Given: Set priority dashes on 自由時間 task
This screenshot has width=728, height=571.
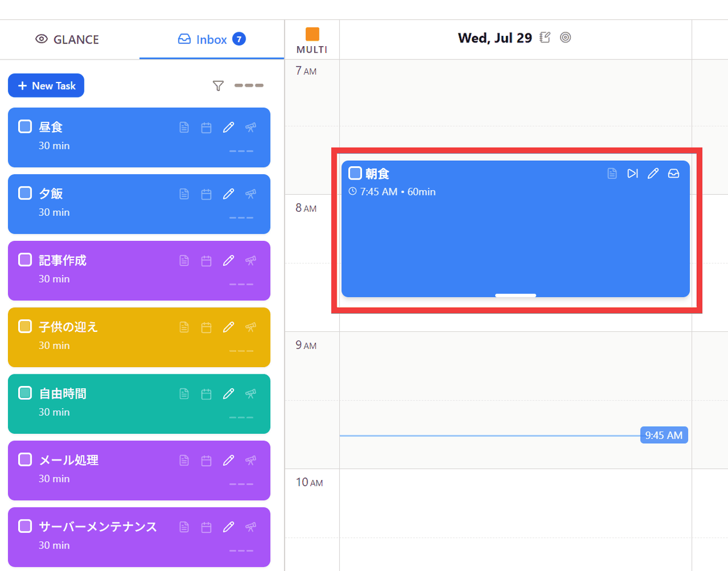Looking at the screenshot, I should (241, 417).
